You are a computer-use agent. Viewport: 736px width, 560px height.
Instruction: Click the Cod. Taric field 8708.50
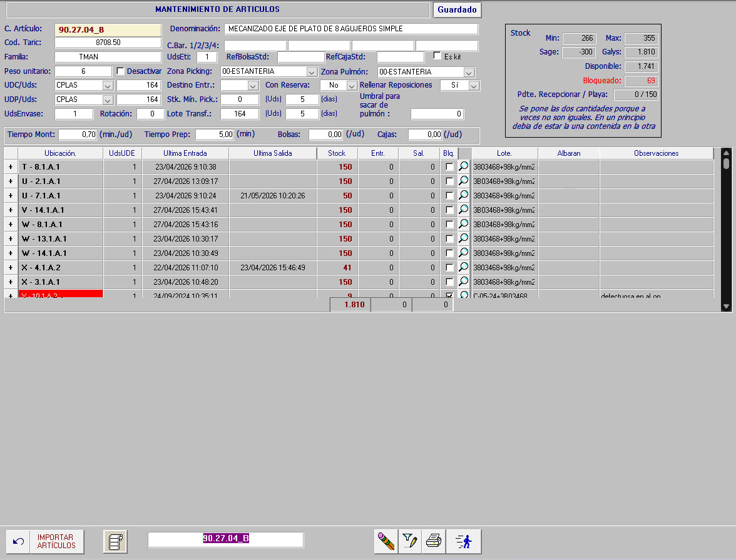point(108,43)
